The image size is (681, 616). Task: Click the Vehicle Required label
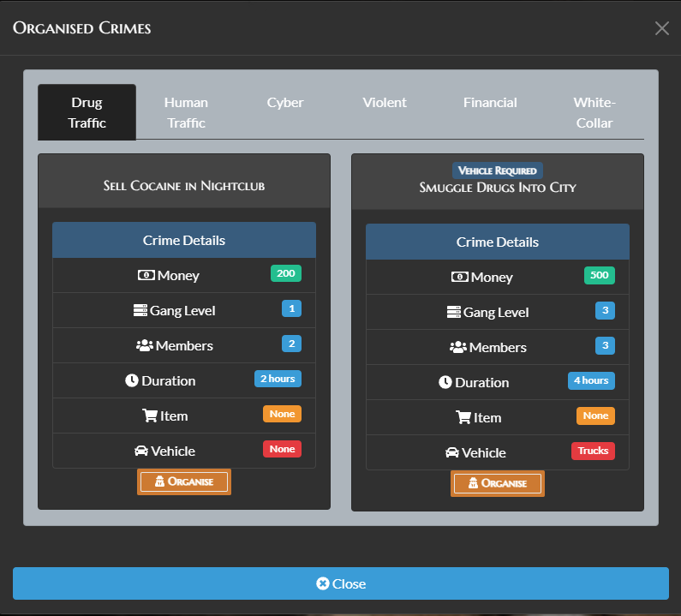click(498, 170)
